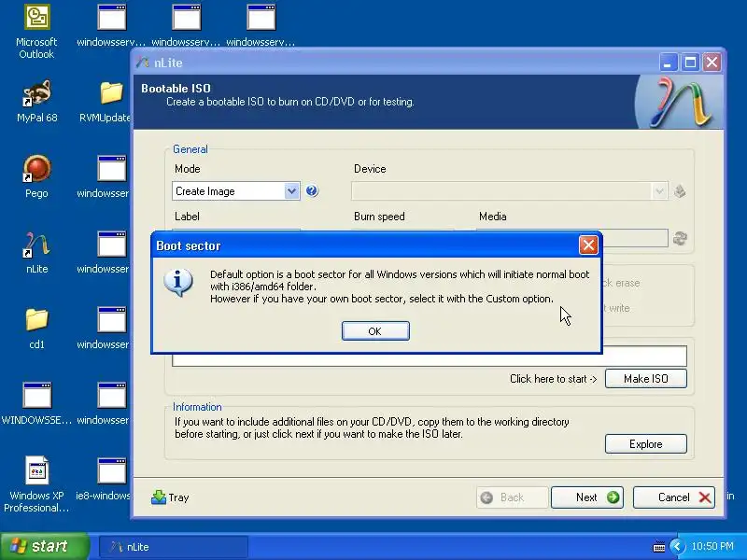747x560 pixels.
Task: Open the cd1 folder on desktop
Action: (x=36, y=329)
